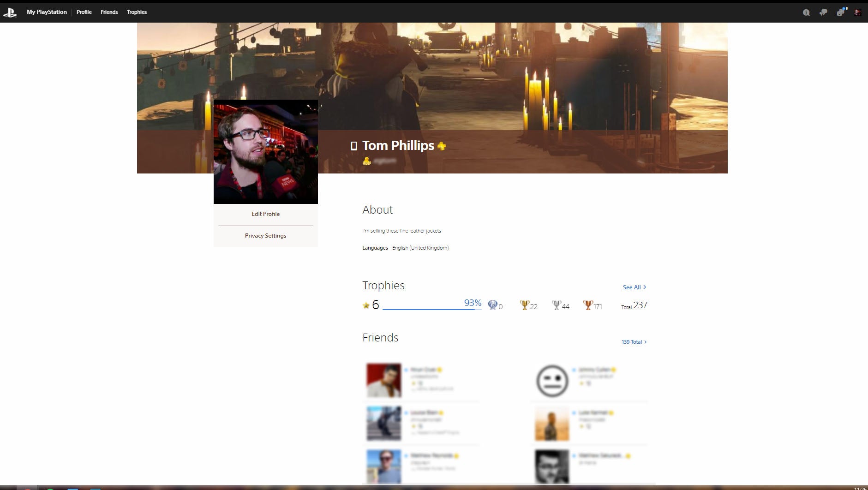Image resolution: width=868 pixels, height=490 pixels.
Task: Open the My PlayStation menu
Action: (47, 12)
